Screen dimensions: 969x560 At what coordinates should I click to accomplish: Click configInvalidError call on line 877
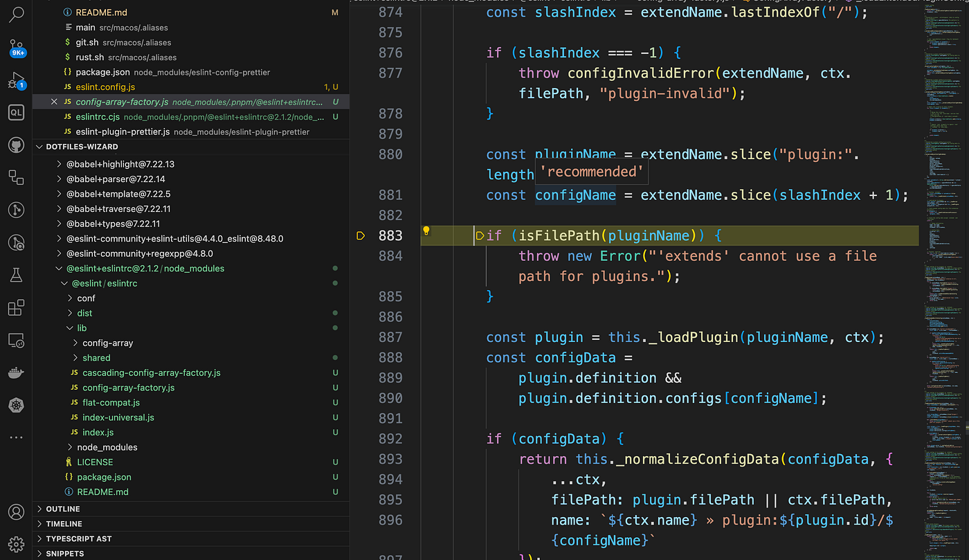641,73
